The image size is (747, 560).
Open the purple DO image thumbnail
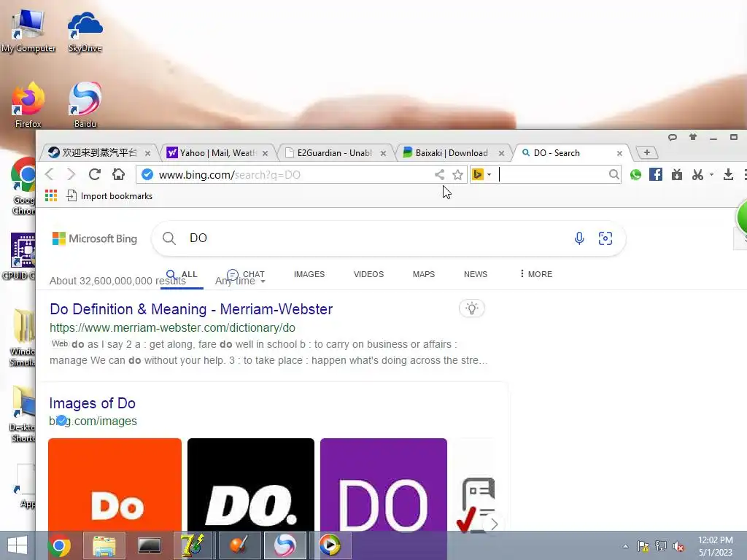[x=384, y=485]
